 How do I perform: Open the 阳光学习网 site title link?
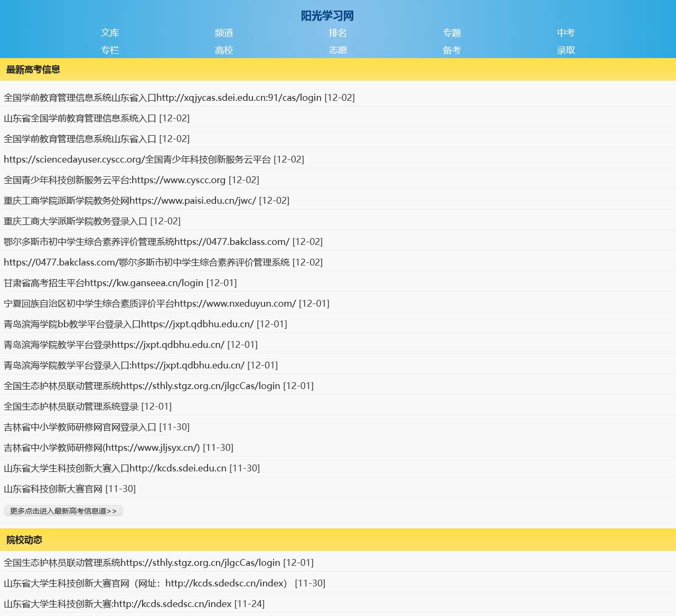(x=327, y=16)
